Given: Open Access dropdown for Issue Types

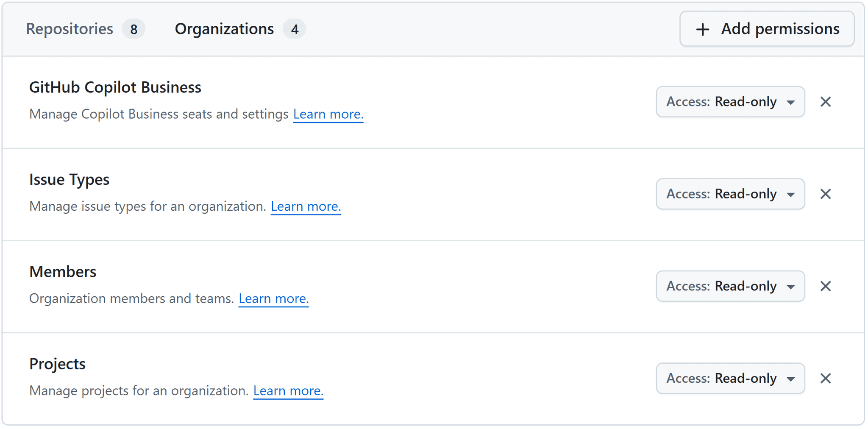Looking at the screenshot, I should pos(730,194).
